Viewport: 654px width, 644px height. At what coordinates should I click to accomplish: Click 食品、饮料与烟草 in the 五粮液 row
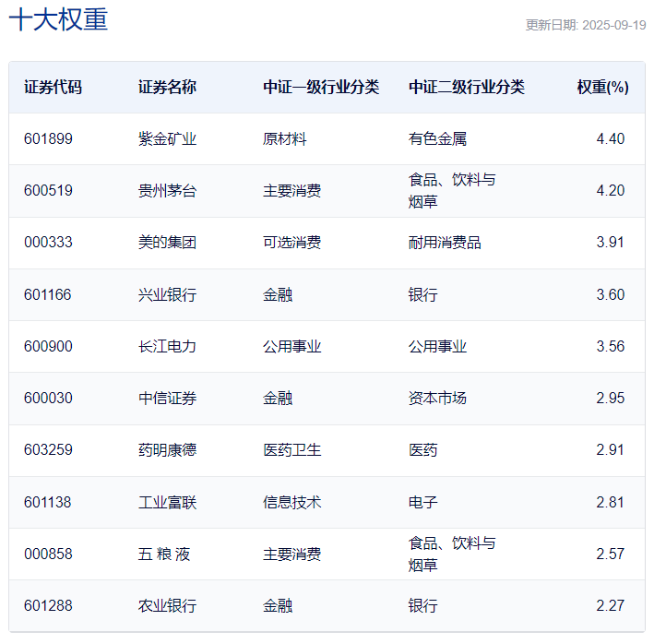(452, 555)
